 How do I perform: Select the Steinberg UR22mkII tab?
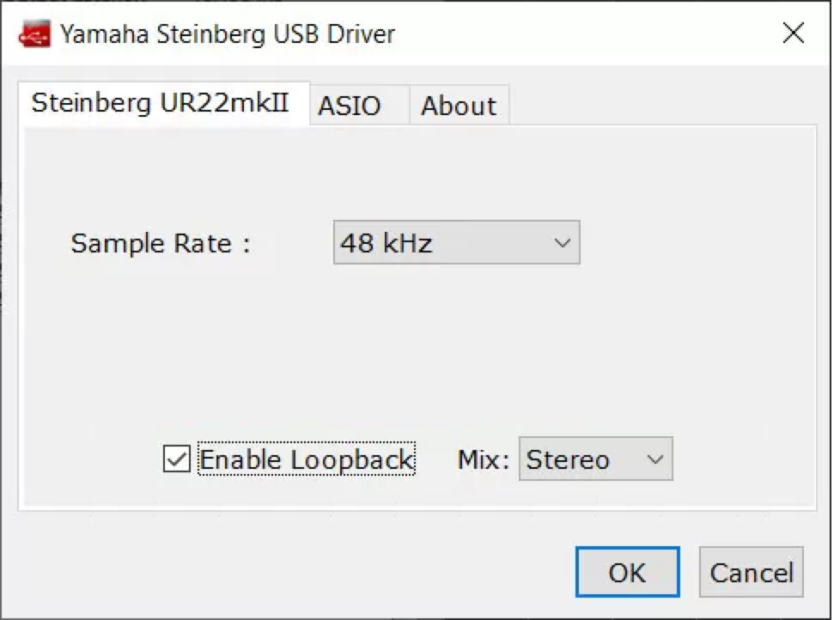coord(161,104)
